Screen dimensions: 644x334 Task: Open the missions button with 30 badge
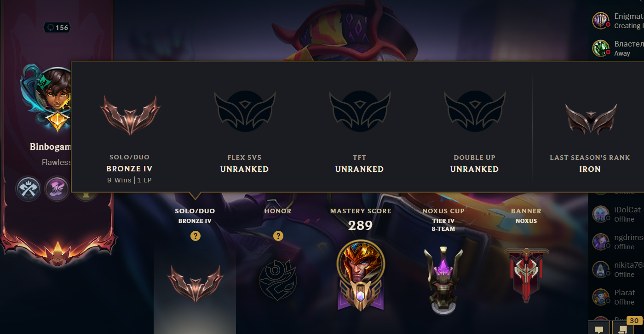[x=623, y=328]
